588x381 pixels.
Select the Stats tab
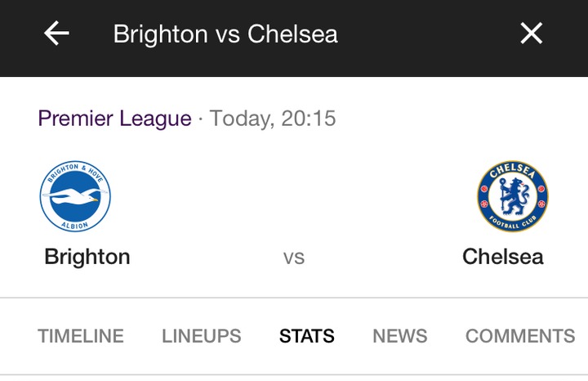pos(306,336)
